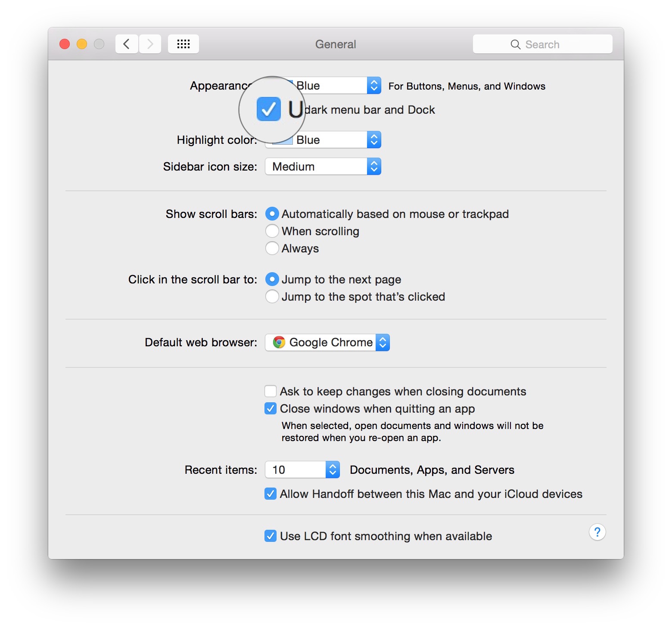The height and width of the screenshot is (628, 672).
Task: Open the help question mark button
Action: [597, 532]
